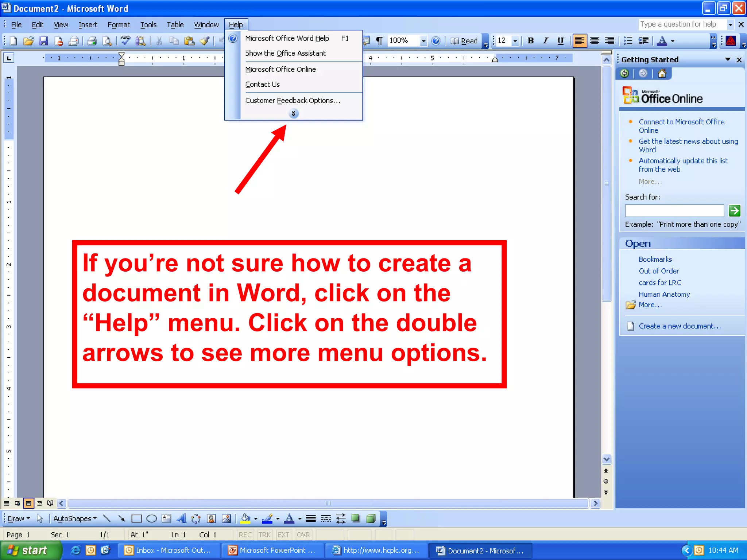Switch to Inbox - Microsoft Outlook taskbar button
This screenshot has height=560, width=747.
click(169, 551)
